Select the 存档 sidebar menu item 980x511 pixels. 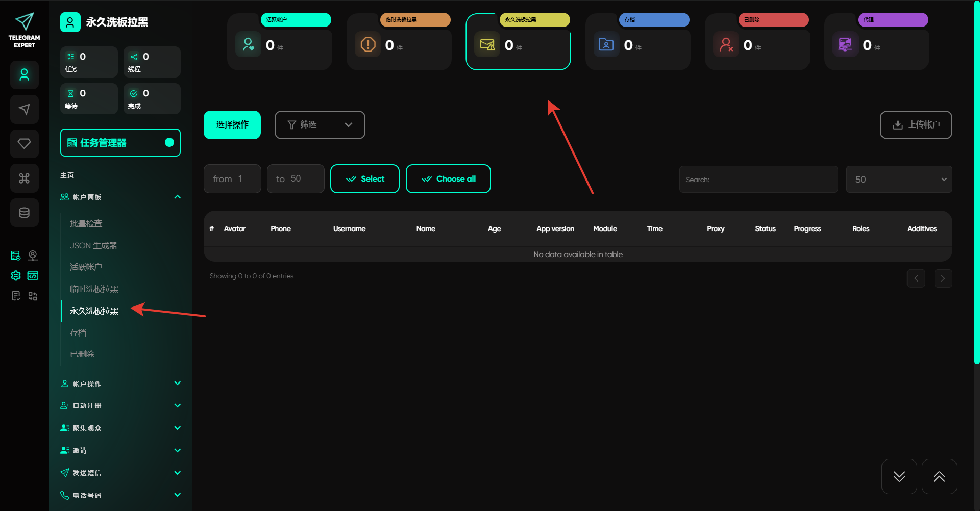point(78,333)
